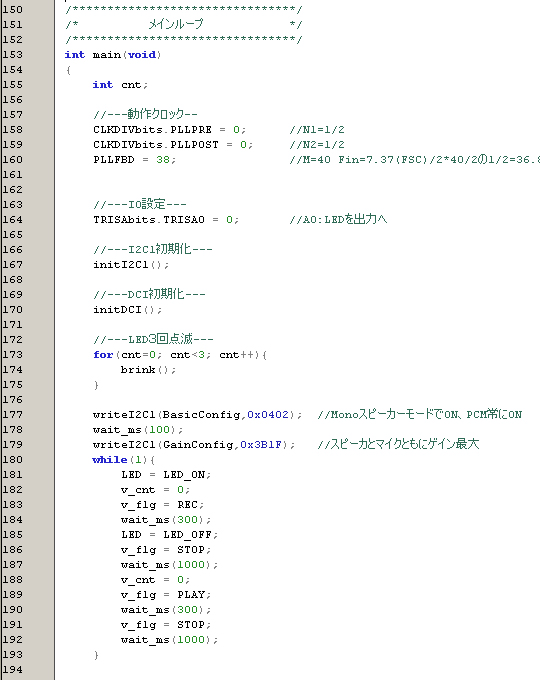Click the 'LED = LED_ON;' statement
Screen dimensions: 540x680
coord(166,475)
